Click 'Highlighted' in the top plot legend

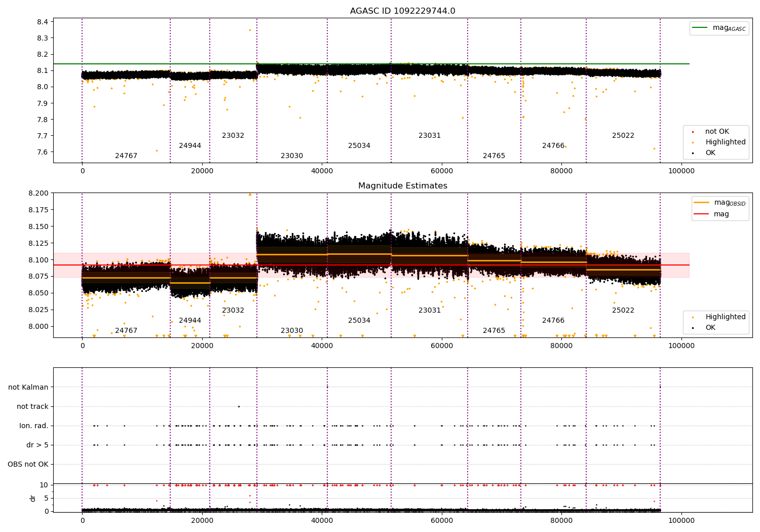click(x=719, y=142)
